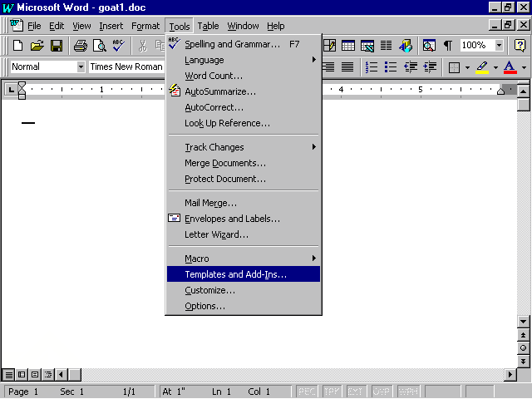
Task: Print using the printer icon
Action: (81, 45)
